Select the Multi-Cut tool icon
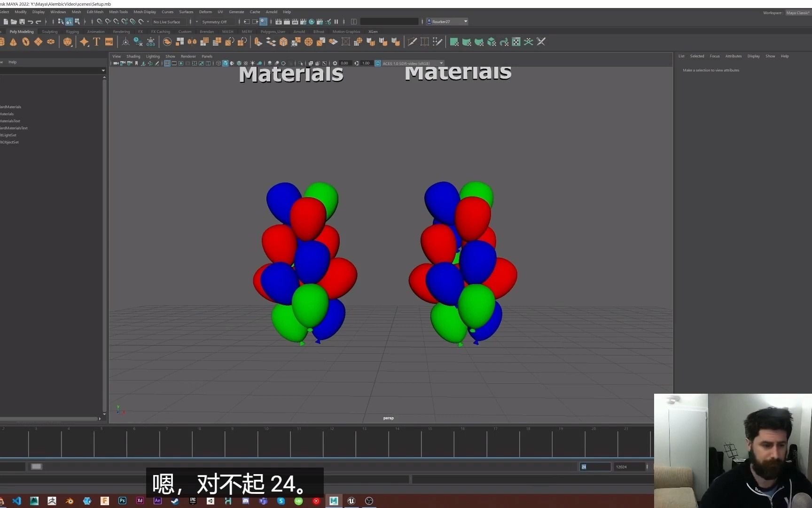This screenshot has height=508, width=812. pos(412,42)
